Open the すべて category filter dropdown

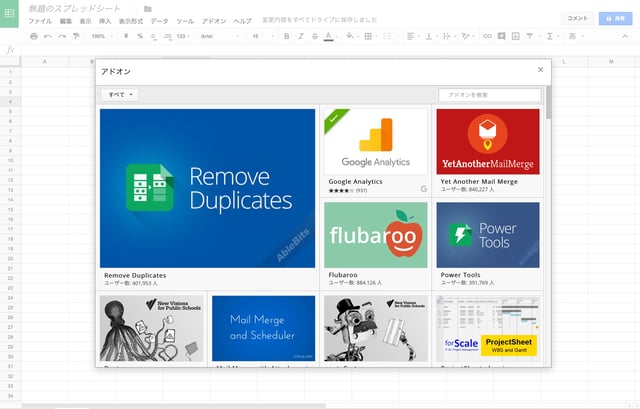point(120,95)
